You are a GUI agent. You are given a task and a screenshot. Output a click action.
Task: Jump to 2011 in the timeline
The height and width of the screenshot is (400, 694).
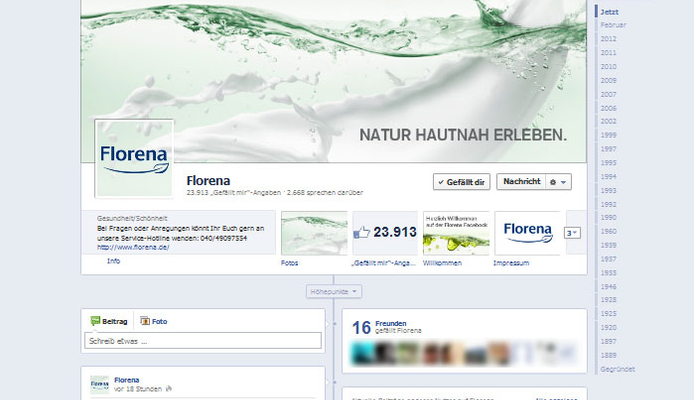[x=608, y=53]
